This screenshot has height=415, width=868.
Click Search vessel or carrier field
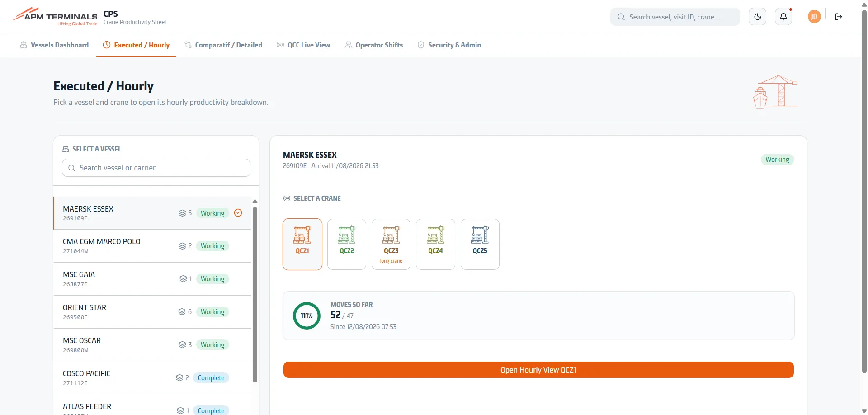[x=156, y=168]
